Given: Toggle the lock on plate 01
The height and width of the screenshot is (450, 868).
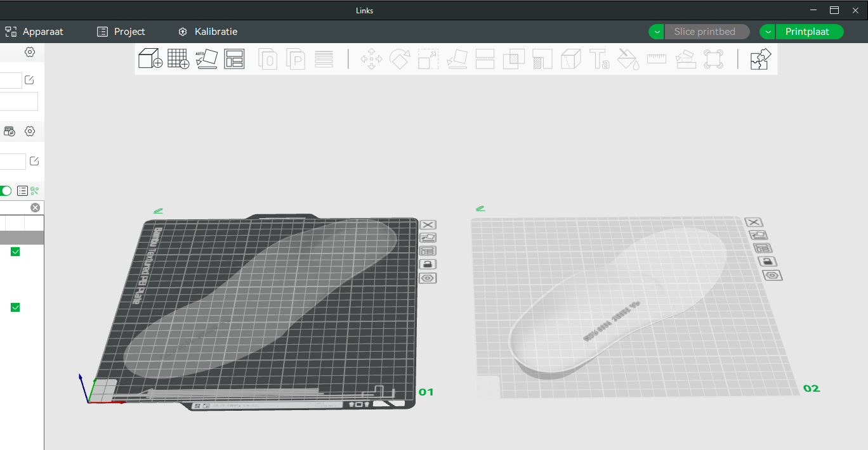Looking at the screenshot, I should [x=428, y=264].
